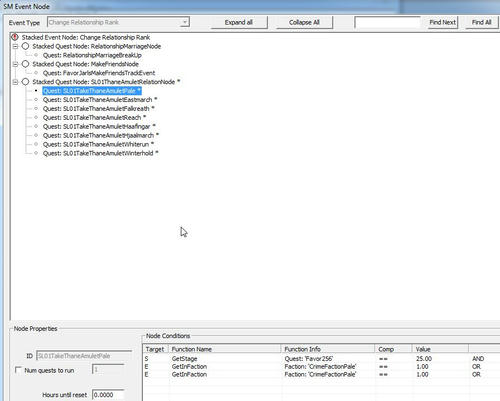Select the MakeFriendsNode circle icon
This screenshot has height=401, width=500.
click(x=25, y=64)
